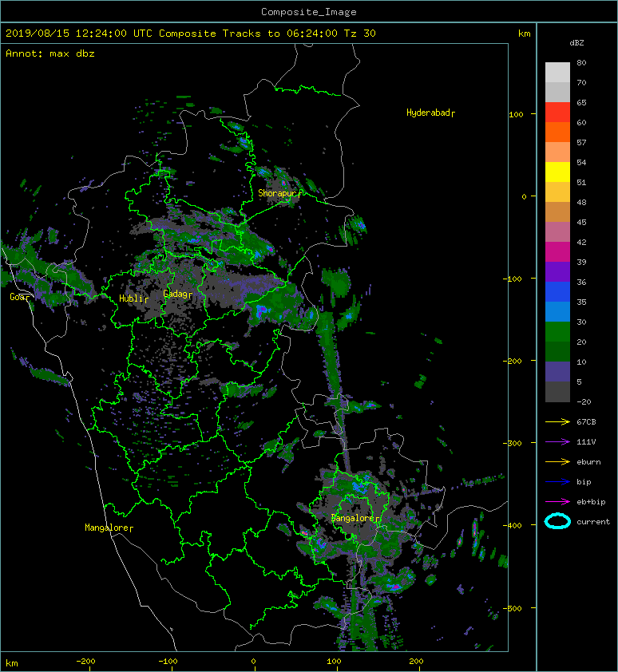This screenshot has width=618, height=672.
Task: Click the 'current' legend label
Action: tap(593, 522)
